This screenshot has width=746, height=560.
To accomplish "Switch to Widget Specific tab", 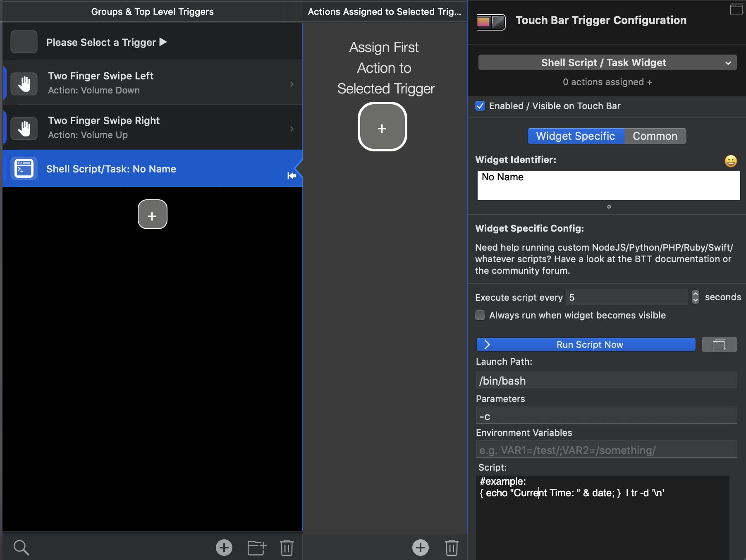I will 576,136.
